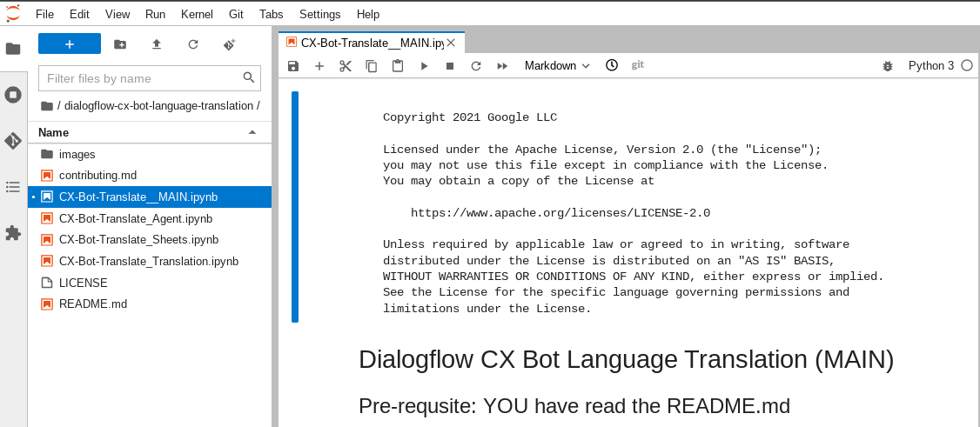Screen dimensions: 980x427
Task: Click the Apache license URL text
Action: (560, 213)
